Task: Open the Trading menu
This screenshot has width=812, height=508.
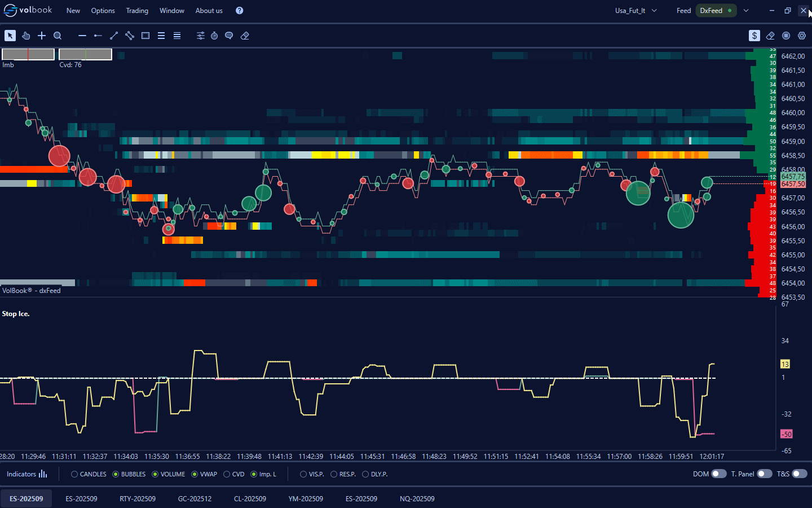Action: click(x=137, y=11)
